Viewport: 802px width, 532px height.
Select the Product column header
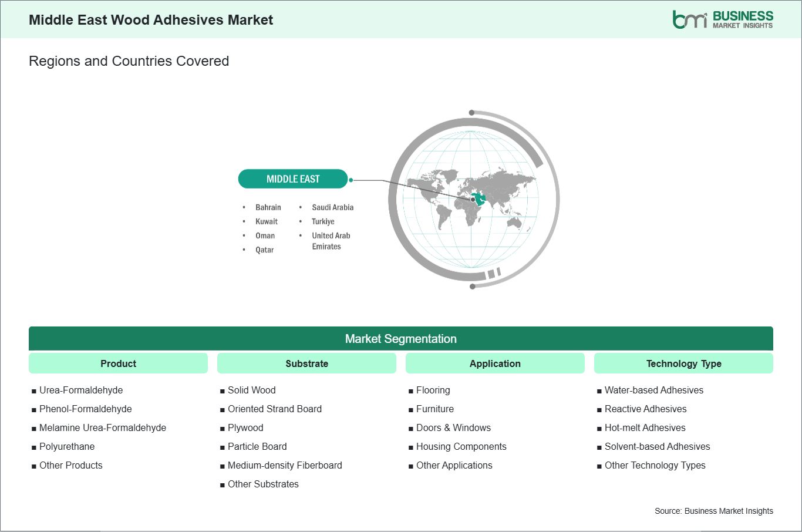118,363
